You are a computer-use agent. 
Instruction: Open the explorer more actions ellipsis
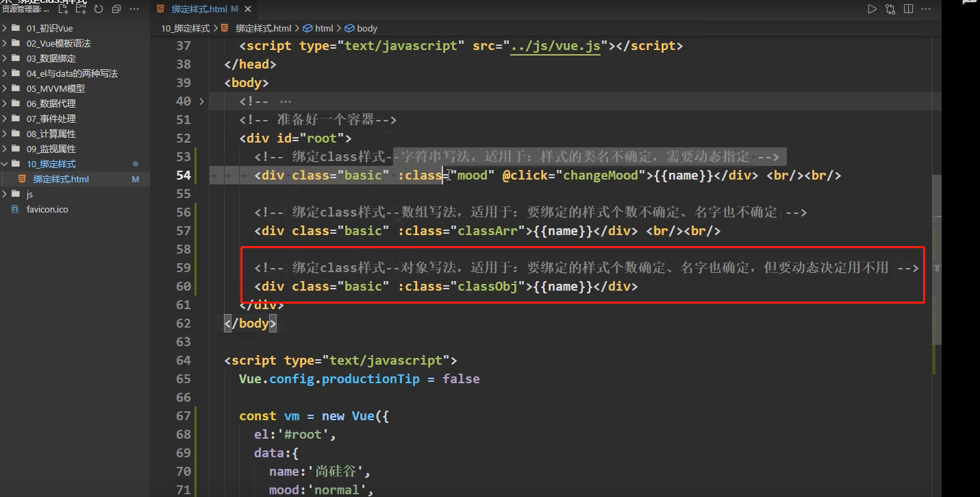click(x=134, y=10)
